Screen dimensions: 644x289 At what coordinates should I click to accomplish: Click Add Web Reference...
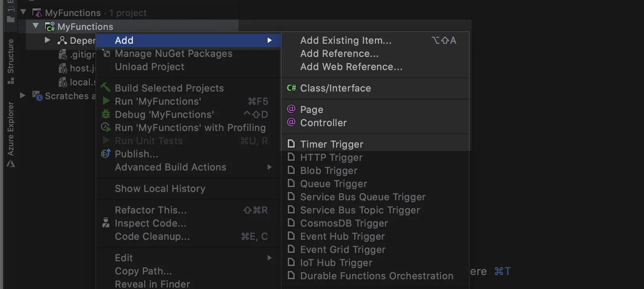375,67
